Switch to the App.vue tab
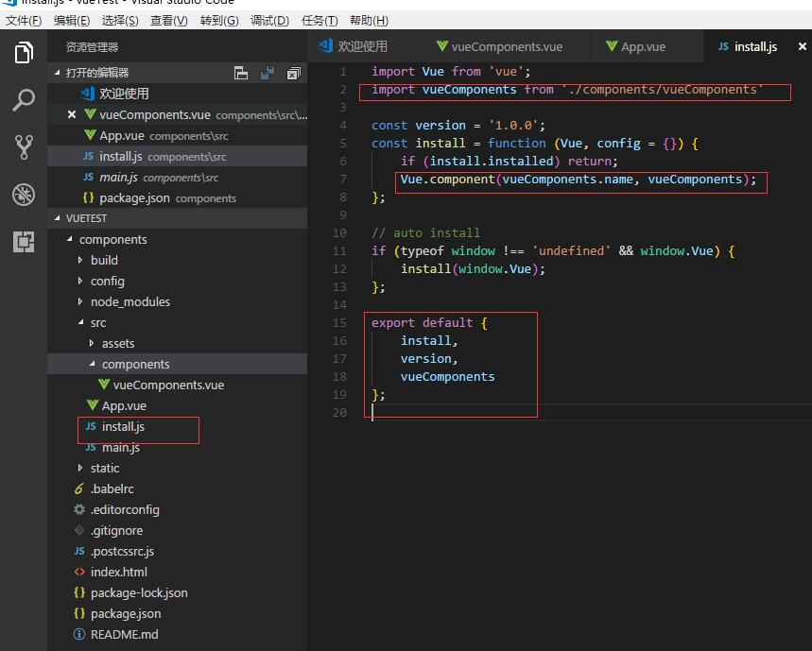This screenshot has width=812, height=651. point(643,46)
